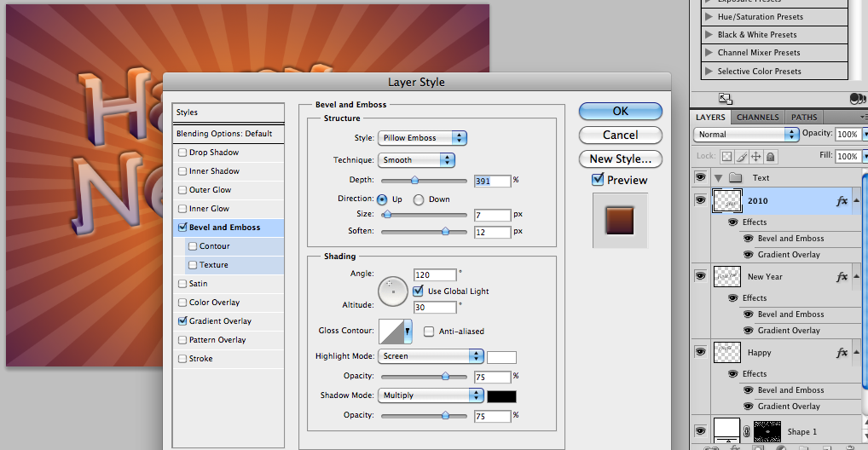Click the Text group folder icon

click(x=736, y=177)
